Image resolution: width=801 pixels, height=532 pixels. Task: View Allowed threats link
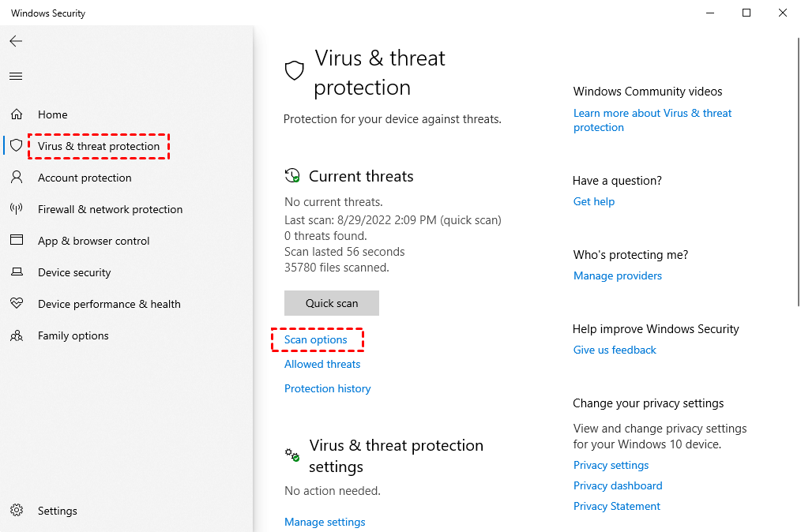(322, 365)
